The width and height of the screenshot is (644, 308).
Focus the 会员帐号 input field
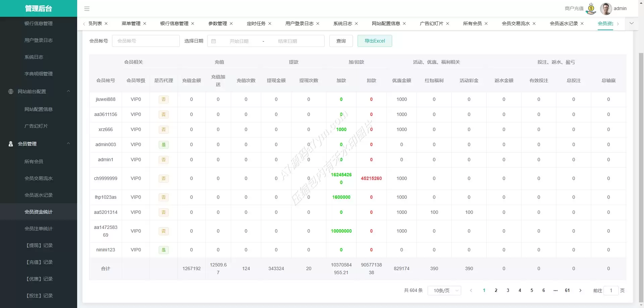coord(146,41)
